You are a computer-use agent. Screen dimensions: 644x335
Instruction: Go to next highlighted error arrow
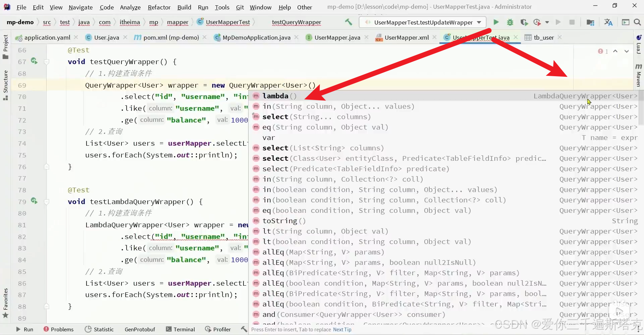coord(627,51)
